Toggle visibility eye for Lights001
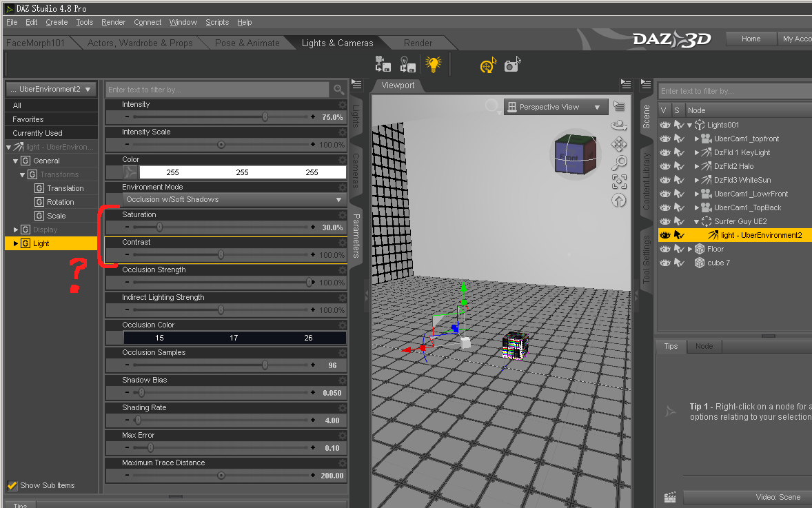Image resolution: width=812 pixels, height=508 pixels. tap(665, 125)
